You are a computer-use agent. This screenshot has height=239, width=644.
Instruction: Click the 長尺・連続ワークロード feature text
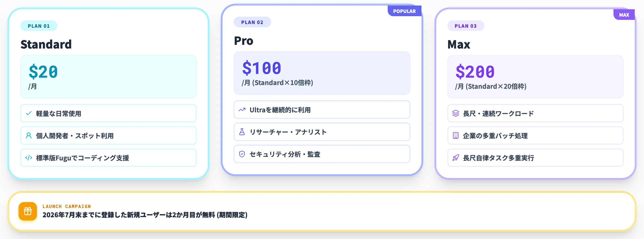click(x=498, y=114)
